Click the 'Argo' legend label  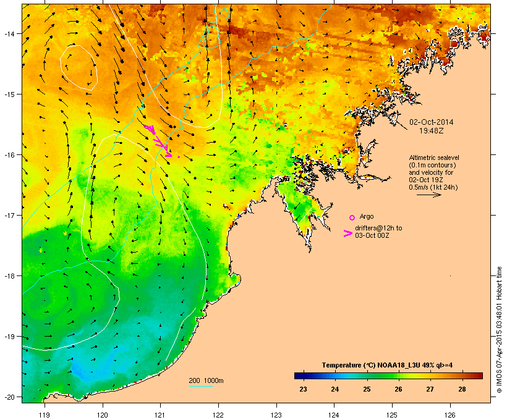tap(367, 216)
